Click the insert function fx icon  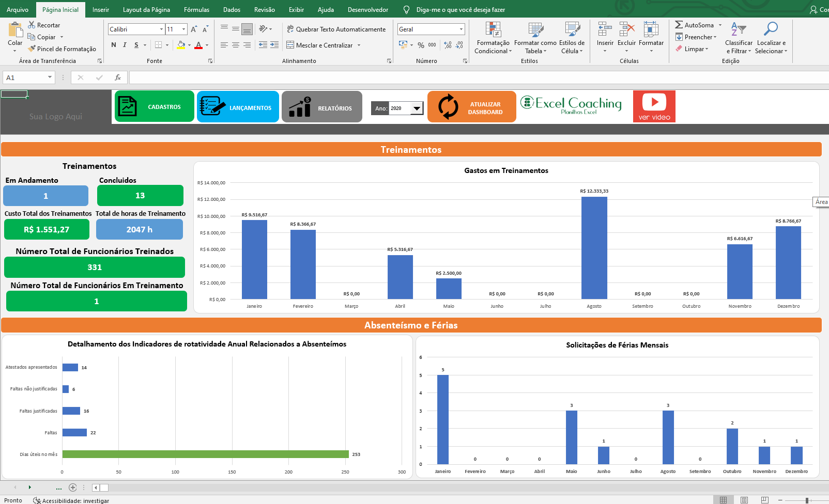(x=118, y=77)
